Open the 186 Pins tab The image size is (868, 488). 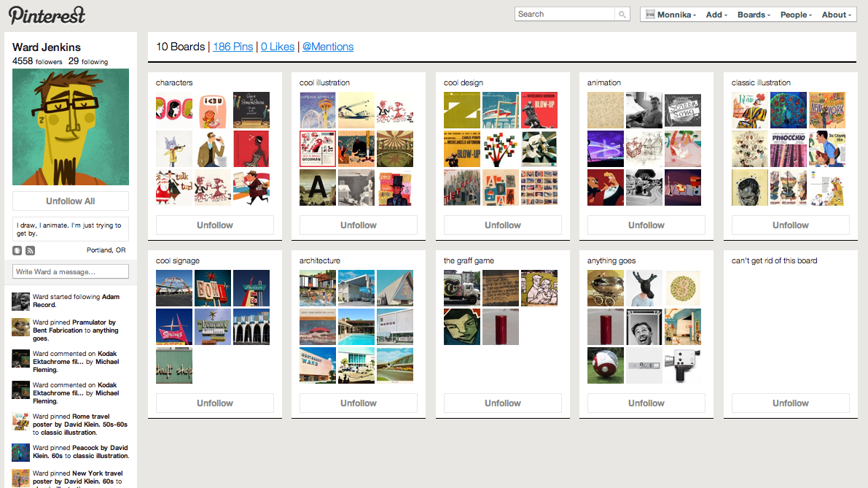pos(233,47)
